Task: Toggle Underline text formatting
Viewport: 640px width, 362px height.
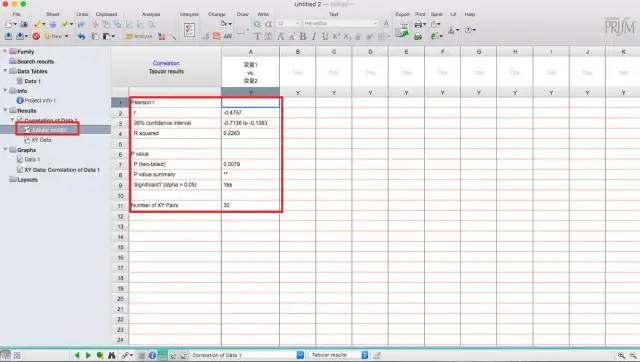Action: pyautogui.click(x=324, y=36)
